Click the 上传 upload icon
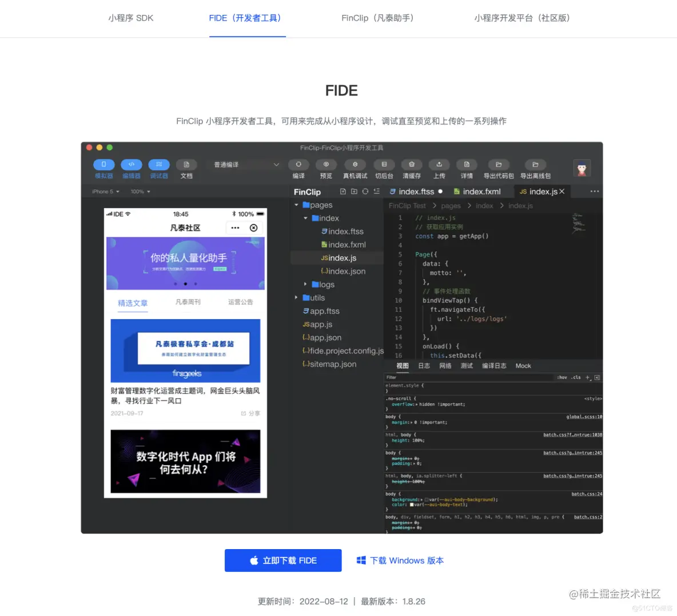The width and height of the screenshot is (677, 616). [439, 165]
